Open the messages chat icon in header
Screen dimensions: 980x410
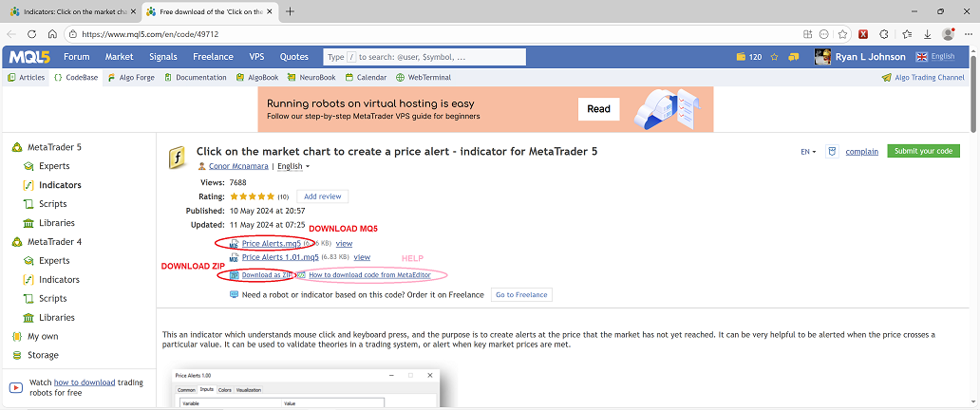pos(794,57)
